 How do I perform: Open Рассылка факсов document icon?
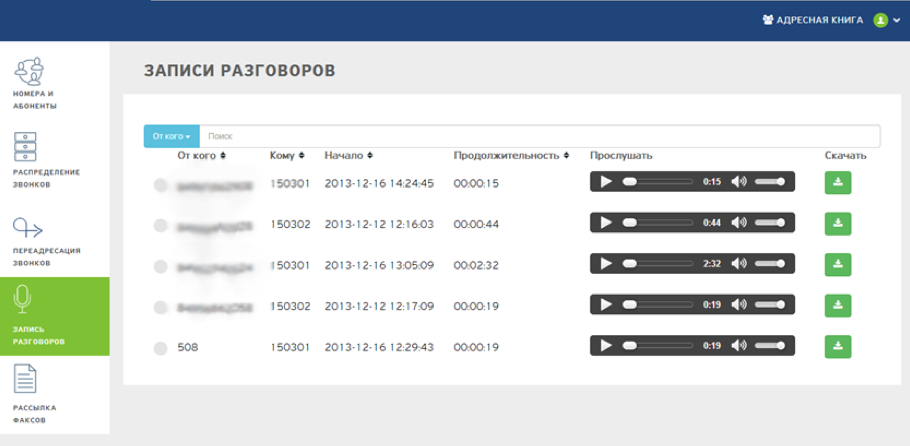coord(25,379)
